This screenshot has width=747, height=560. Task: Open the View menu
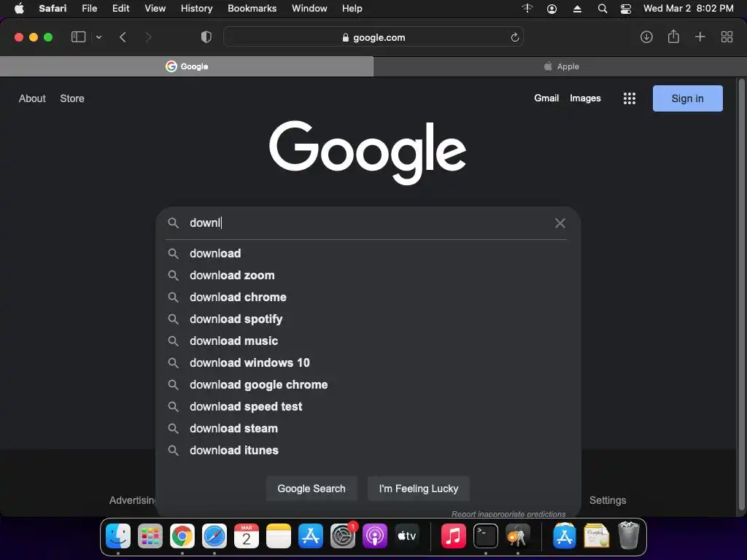(x=155, y=9)
